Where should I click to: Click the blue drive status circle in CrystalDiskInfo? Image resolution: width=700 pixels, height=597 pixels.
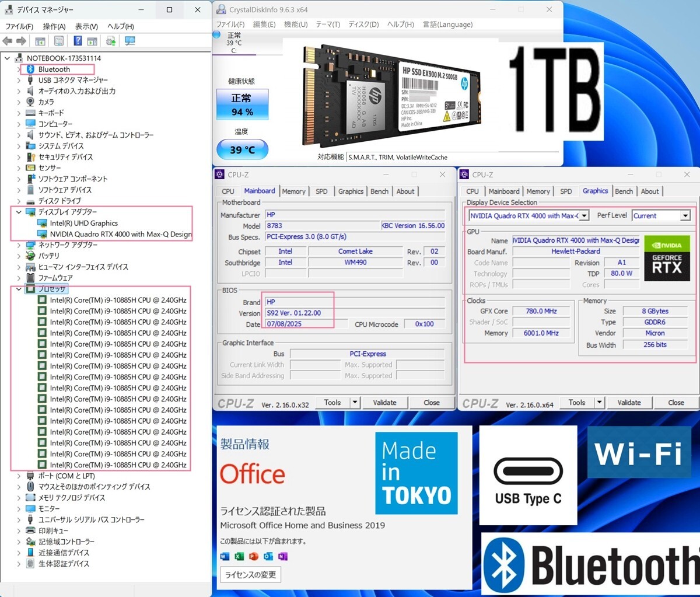tap(216, 35)
